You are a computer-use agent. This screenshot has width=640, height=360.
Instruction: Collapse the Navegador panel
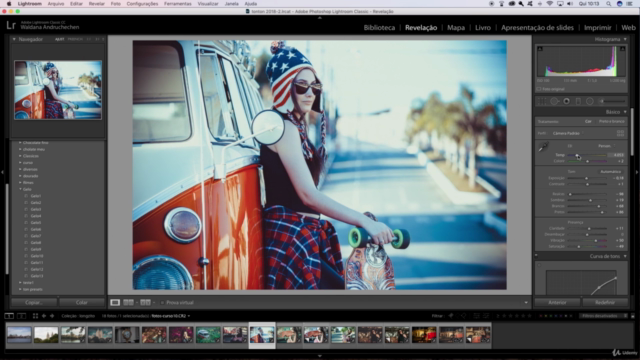click(14, 39)
